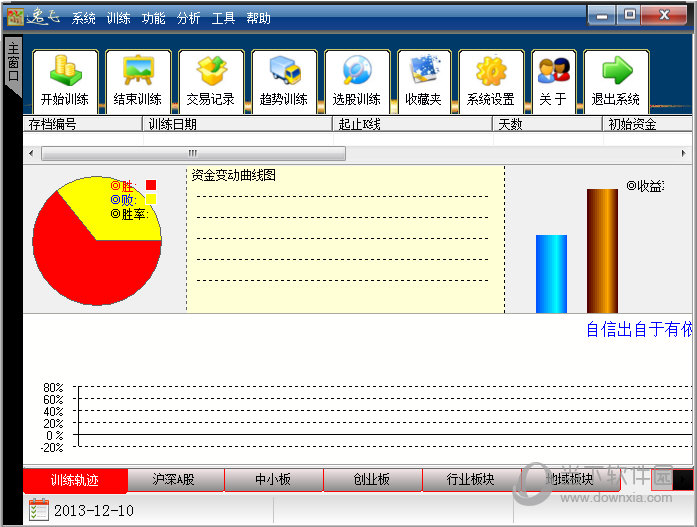
Task: Click the date text 2013-12-10
Action: point(94,511)
